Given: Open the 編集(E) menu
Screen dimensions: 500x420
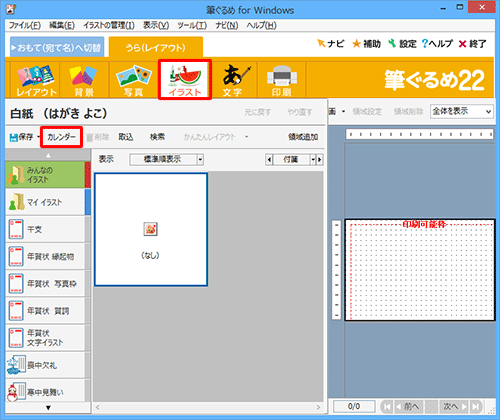Looking at the screenshot, I should point(62,25).
